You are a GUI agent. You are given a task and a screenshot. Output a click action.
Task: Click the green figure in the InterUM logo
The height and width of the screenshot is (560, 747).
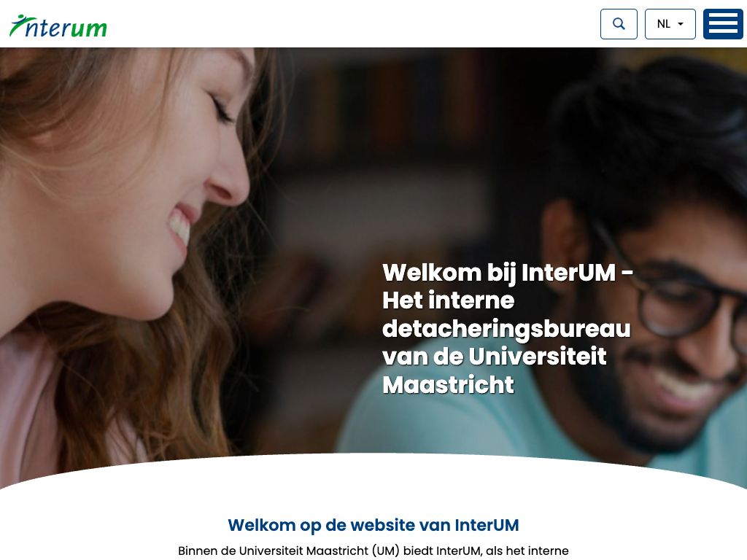pos(19,25)
